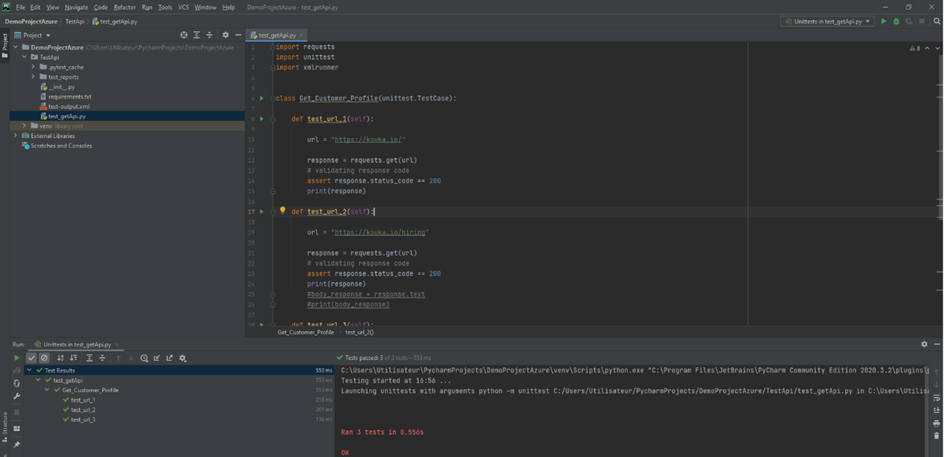Hide the Project panel with minus icon

point(238,35)
